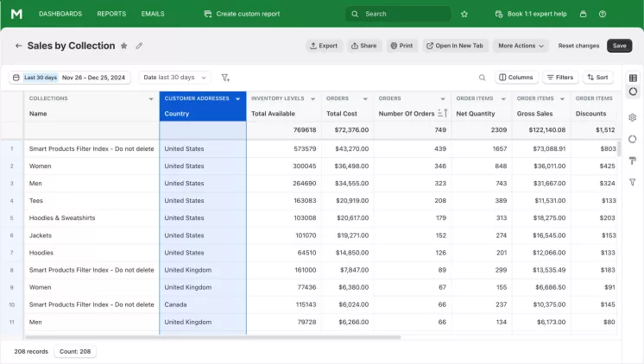The image size is (644, 364).
Task: Click the Tees collection row
Action: point(35,201)
